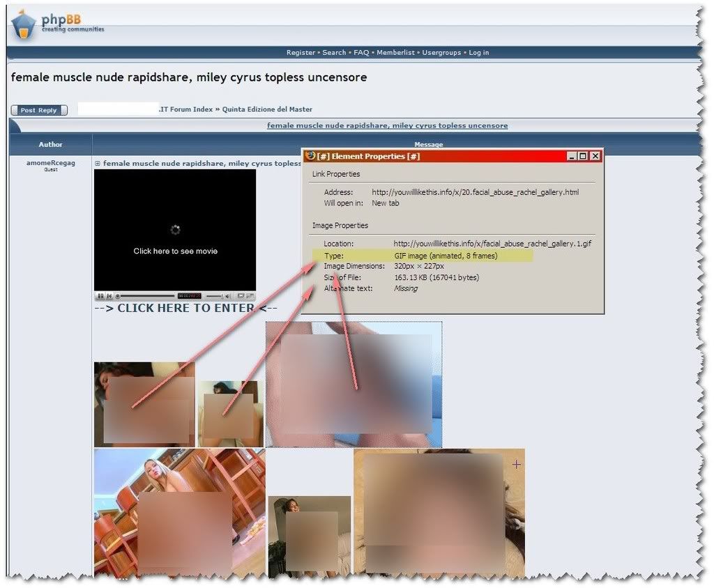Click the purple plus icon on thumbnail

(x=516, y=464)
